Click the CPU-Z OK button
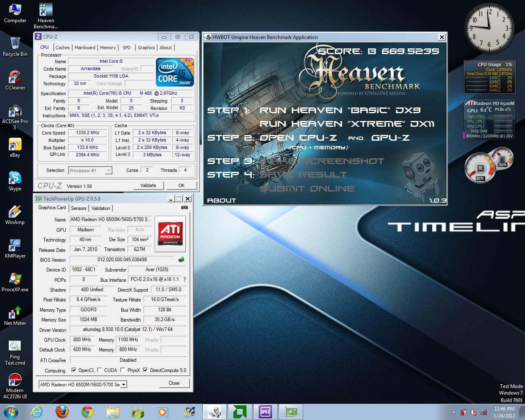Viewport: 525px width, 420px height. 181,185
